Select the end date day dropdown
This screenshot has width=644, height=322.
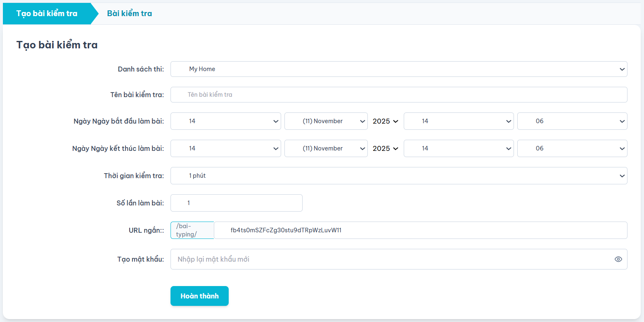pos(225,148)
